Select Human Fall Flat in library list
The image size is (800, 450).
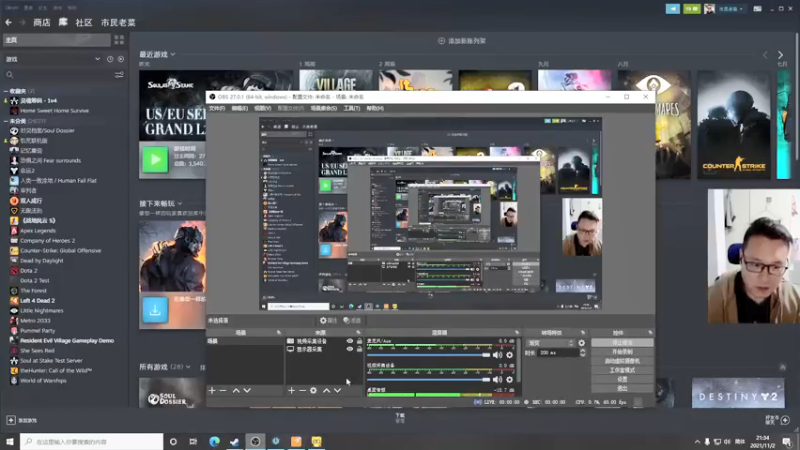(58, 181)
